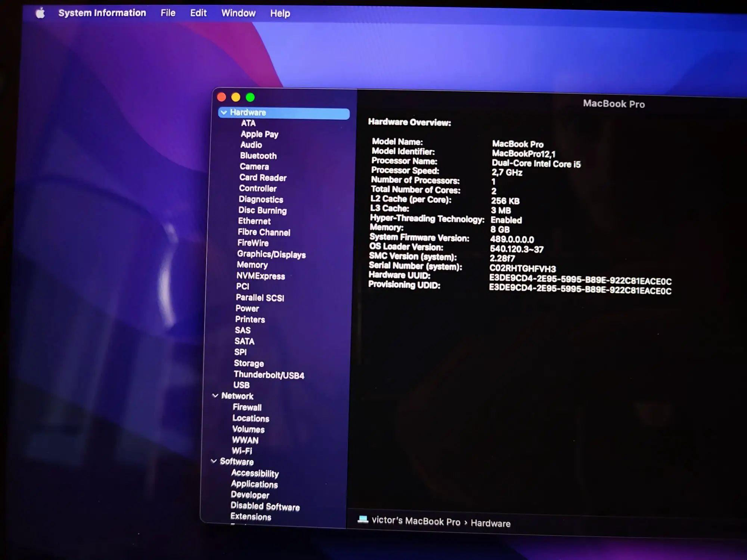Click victor's MacBook Pro in the path bar
This screenshot has height=560, width=747.
[416, 521]
